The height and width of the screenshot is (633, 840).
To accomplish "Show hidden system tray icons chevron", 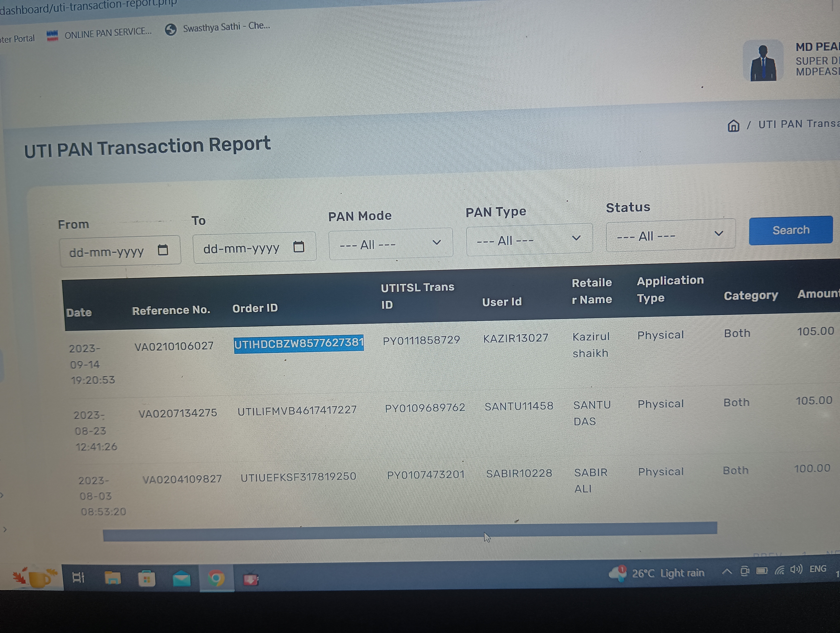I will (x=726, y=571).
